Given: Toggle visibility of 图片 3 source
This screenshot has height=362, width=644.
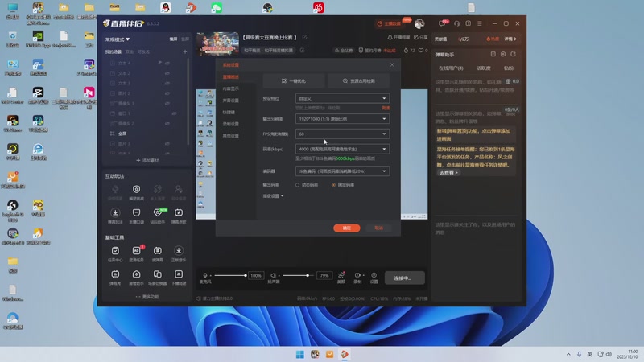Looking at the screenshot, I should [x=167, y=144].
